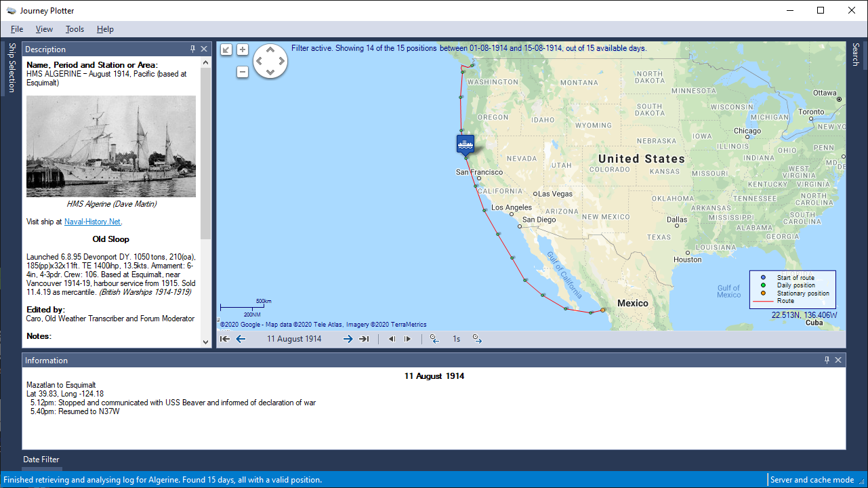Click the fit-map-to-route arrow icon

pyautogui.click(x=226, y=49)
